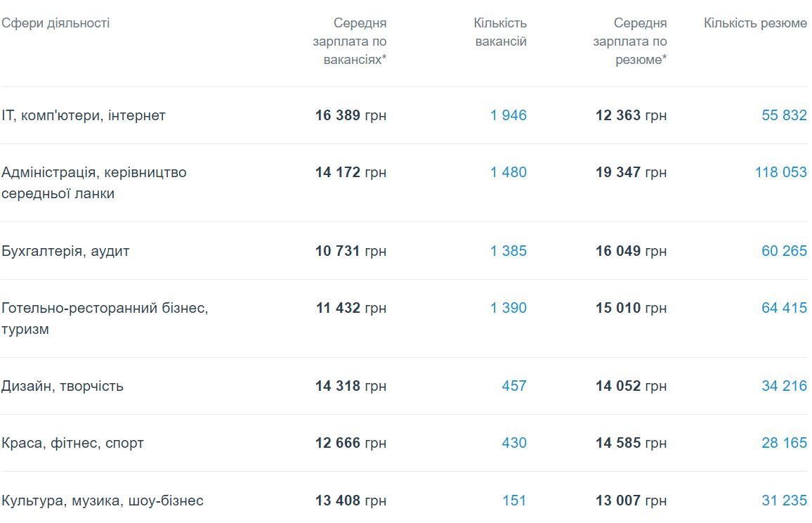Click the 'Кількість вакансій' column header

point(500,32)
